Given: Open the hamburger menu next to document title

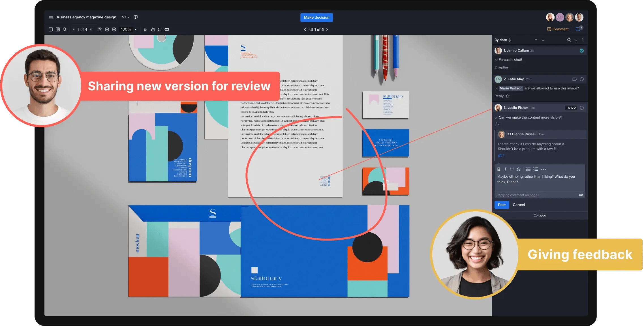Looking at the screenshot, I should (51, 17).
